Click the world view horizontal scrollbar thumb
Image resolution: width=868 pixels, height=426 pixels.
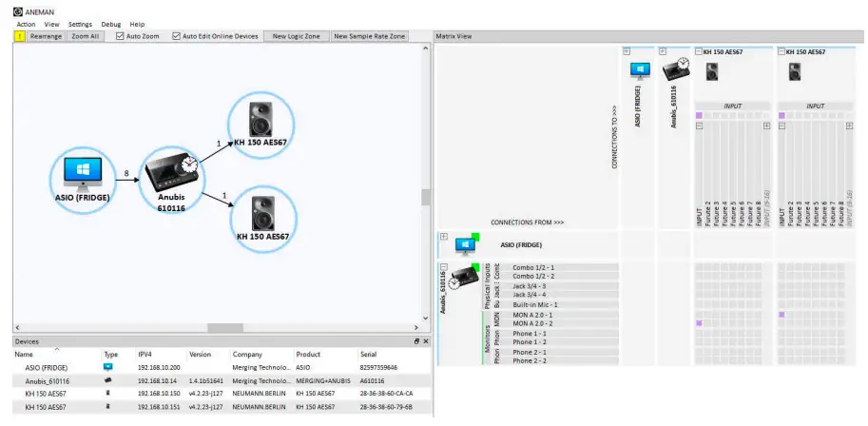coord(225,327)
